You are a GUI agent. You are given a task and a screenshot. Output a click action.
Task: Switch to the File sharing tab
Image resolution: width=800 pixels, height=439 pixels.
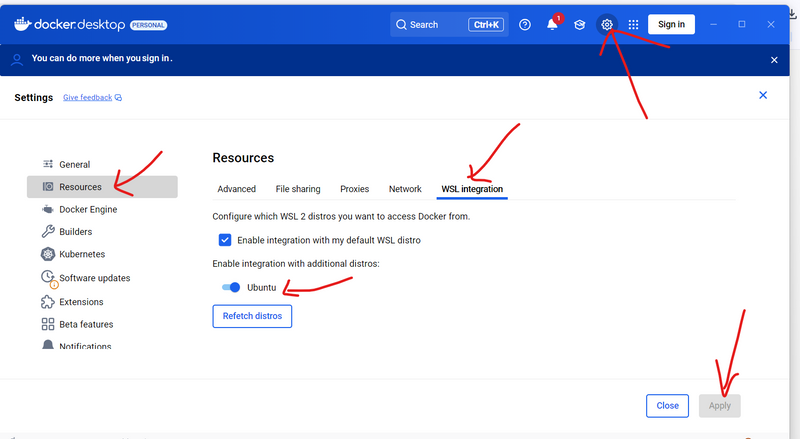[x=298, y=189]
